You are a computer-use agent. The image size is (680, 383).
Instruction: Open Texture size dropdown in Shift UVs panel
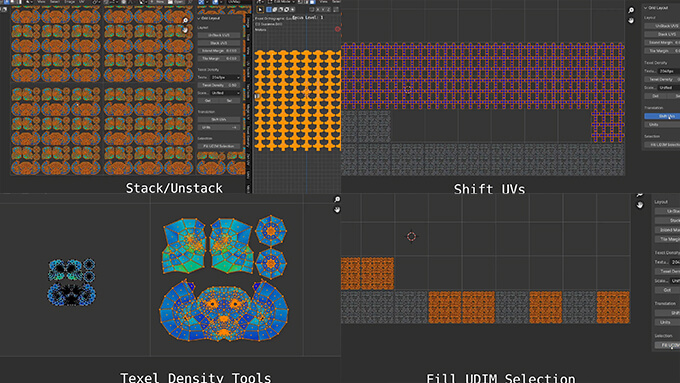669,71
